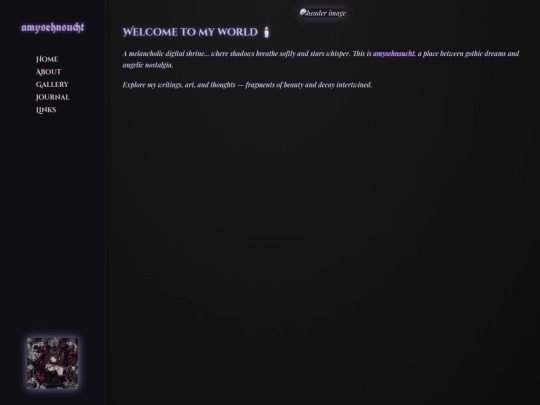Open the About page
This screenshot has height=405, width=540.
click(x=49, y=72)
